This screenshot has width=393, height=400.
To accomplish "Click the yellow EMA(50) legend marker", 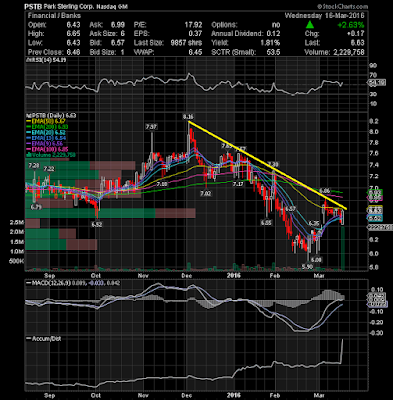I will 28,121.
